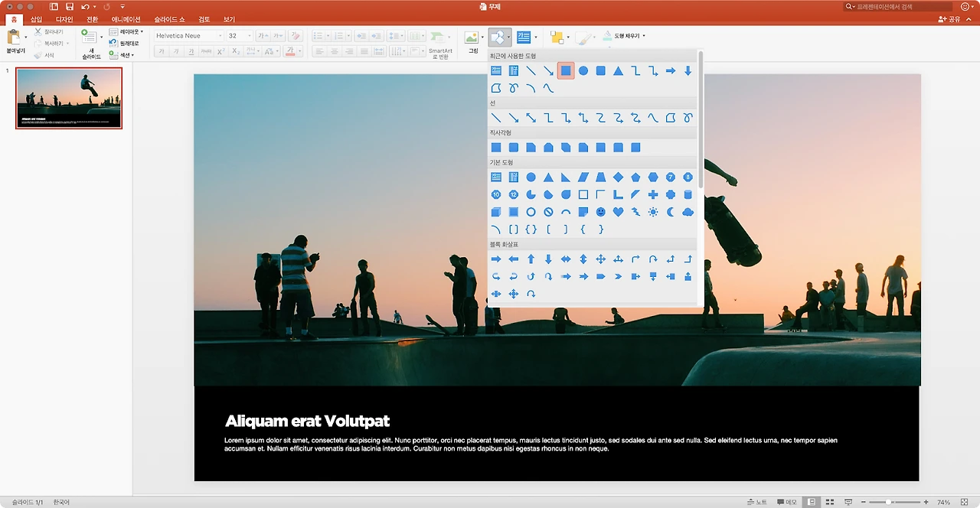The width and height of the screenshot is (980, 508).
Task: Expand the Section (섹션) dropdown
Action: click(x=122, y=55)
